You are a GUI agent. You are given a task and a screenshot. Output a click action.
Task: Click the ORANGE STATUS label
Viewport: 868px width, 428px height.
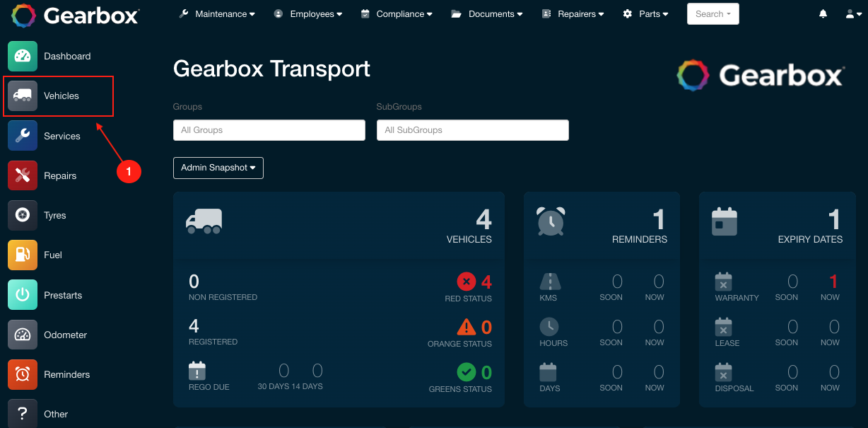tap(459, 344)
